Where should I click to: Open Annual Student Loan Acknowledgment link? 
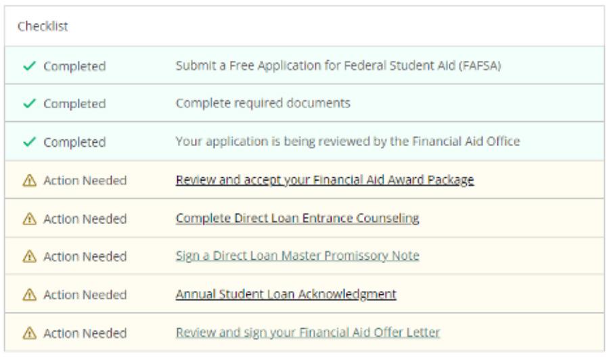pos(286,294)
